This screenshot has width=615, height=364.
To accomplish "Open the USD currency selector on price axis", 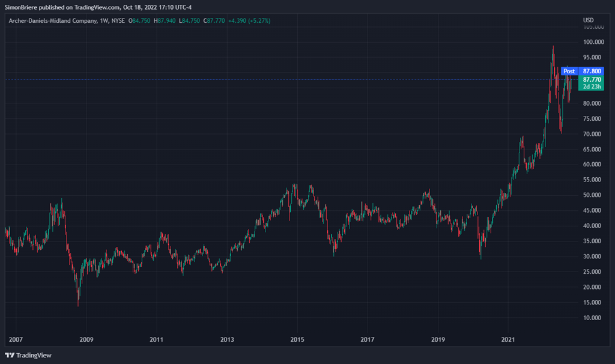I will [588, 20].
